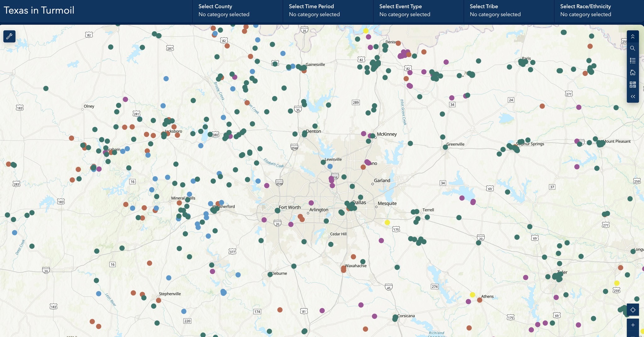This screenshot has width=644, height=337.
Task: Select the yellow event dot west of Athens
Action: click(x=472, y=295)
